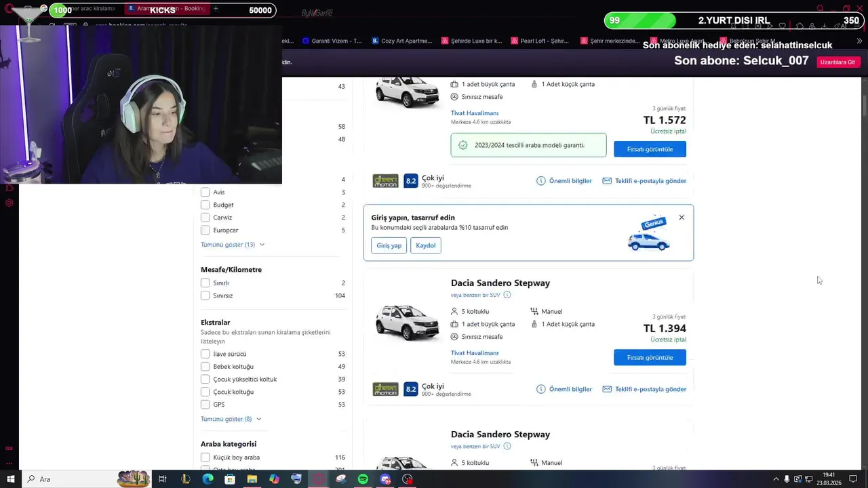Enable the Sınırsız mileage filter

pyautogui.click(x=205, y=296)
